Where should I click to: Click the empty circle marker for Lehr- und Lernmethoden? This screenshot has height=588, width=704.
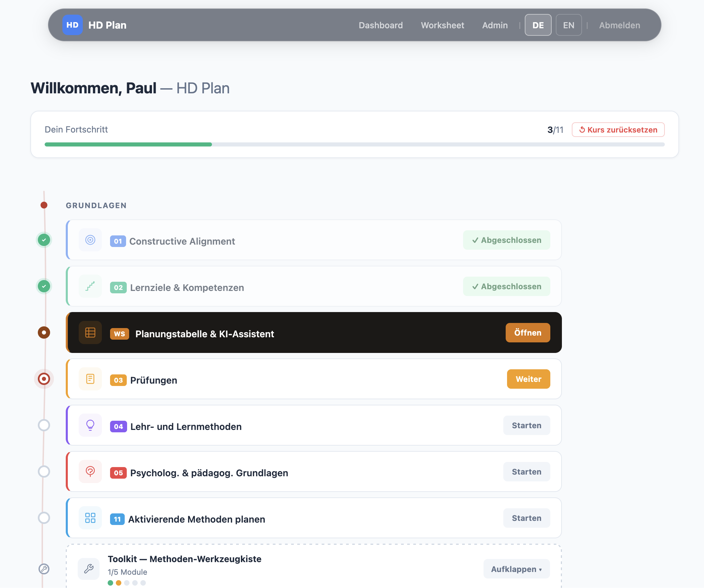pyautogui.click(x=44, y=425)
